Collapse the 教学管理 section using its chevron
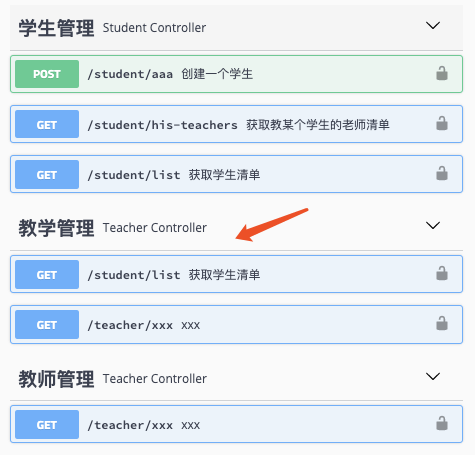 433,225
